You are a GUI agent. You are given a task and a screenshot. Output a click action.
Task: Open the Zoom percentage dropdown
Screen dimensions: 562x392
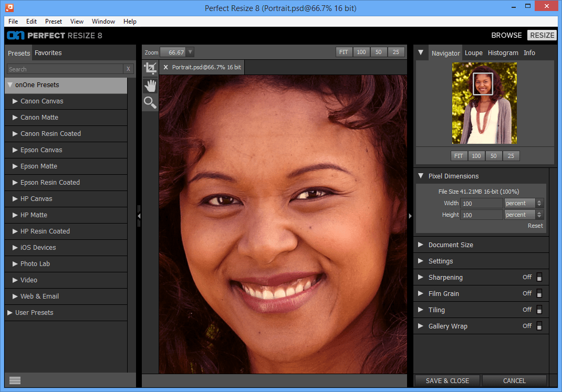tap(190, 52)
